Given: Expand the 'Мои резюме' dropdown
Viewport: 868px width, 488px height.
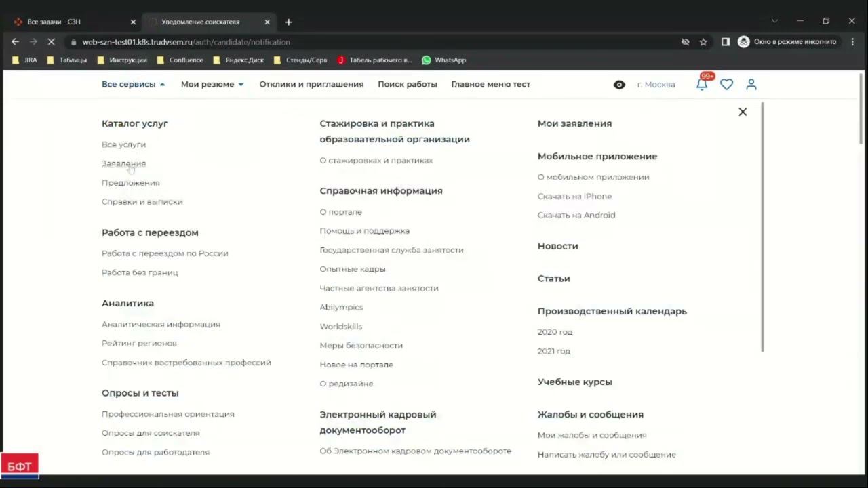Looking at the screenshot, I should pyautogui.click(x=212, y=84).
